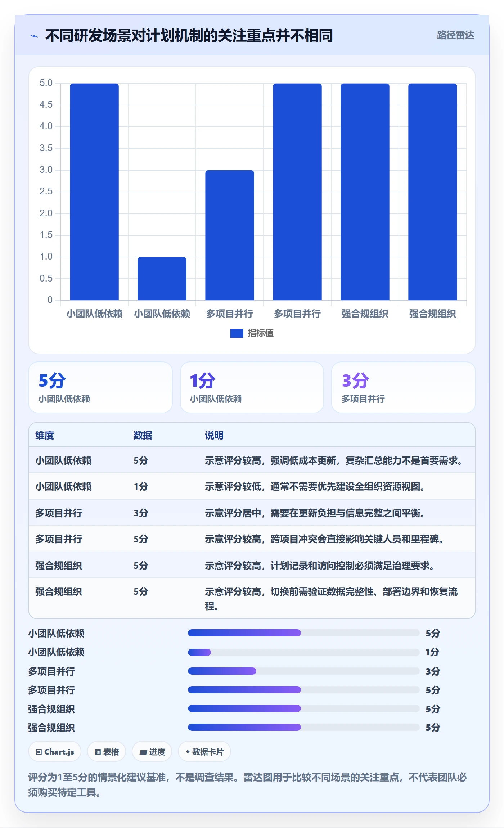The image size is (504, 828).
Task: Select the 进度 chip
Action: point(152,752)
